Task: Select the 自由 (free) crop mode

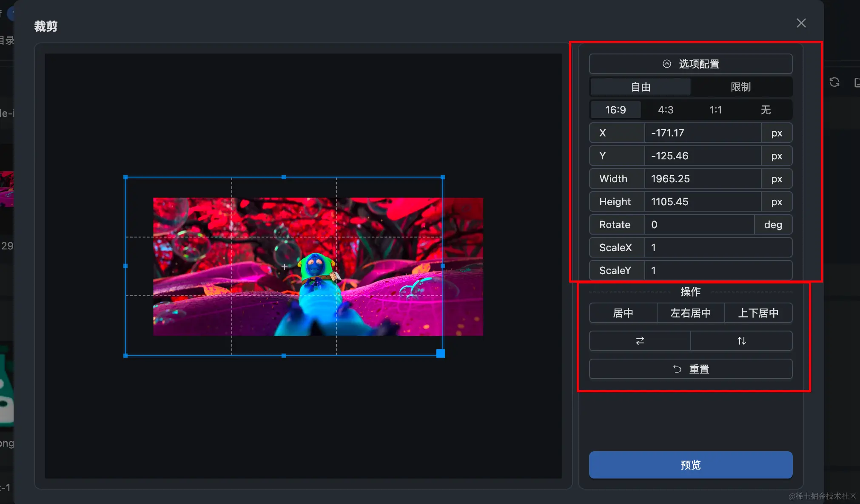Action: coord(641,87)
